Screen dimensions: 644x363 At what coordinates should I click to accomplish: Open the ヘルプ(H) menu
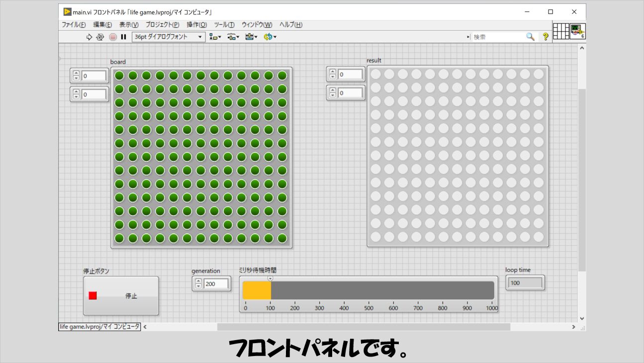(291, 25)
